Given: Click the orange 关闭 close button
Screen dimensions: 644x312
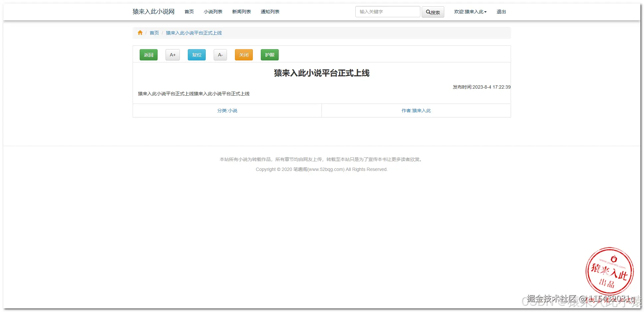Looking at the screenshot, I should [244, 54].
